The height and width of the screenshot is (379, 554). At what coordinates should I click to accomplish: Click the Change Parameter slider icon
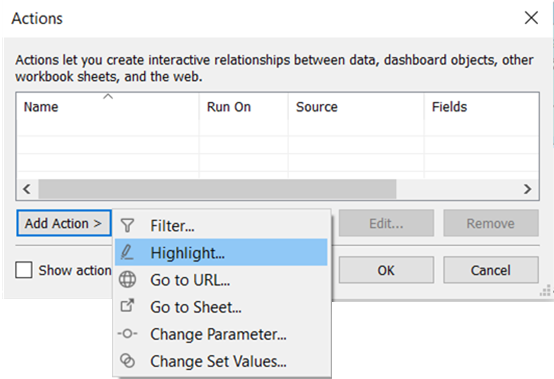point(127,333)
